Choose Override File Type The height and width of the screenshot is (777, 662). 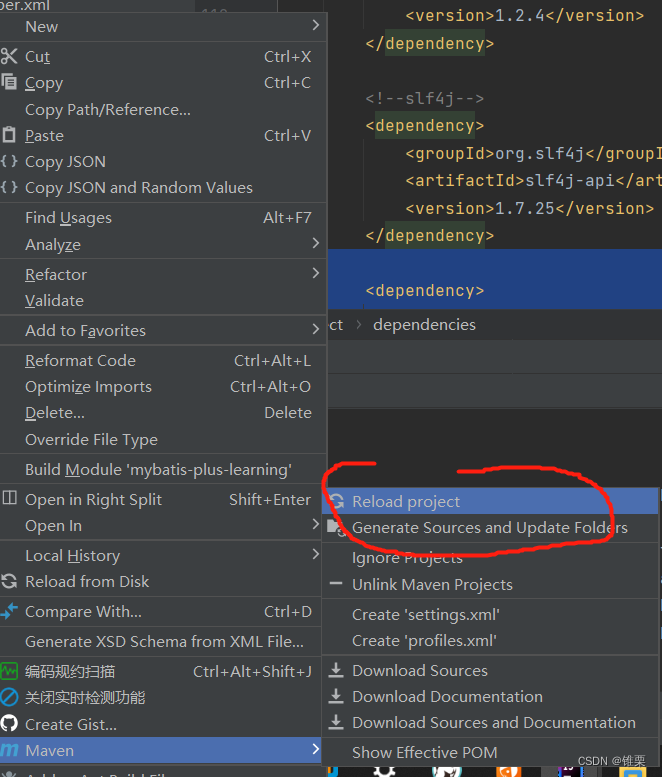164,440
